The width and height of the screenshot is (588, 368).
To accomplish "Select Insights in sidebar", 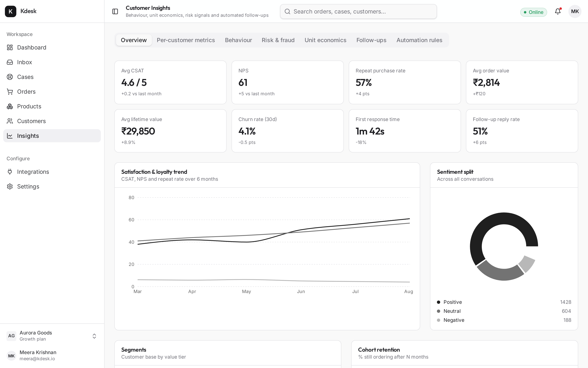I will pyautogui.click(x=52, y=136).
